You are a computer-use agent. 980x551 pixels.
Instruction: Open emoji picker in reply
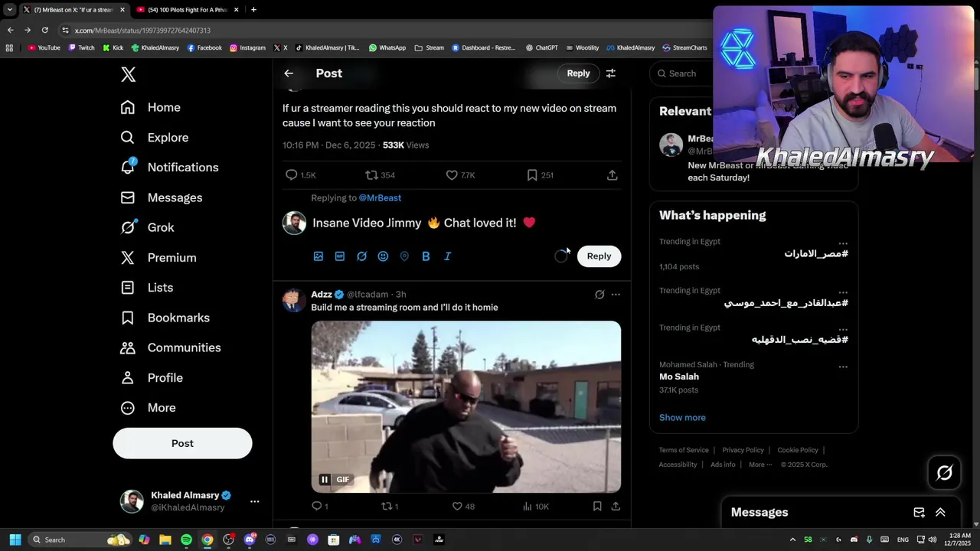(x=383, y=256)
